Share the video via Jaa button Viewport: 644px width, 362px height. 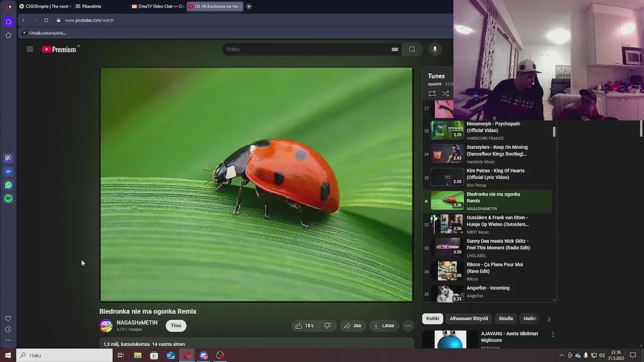(x=352, y=326)
